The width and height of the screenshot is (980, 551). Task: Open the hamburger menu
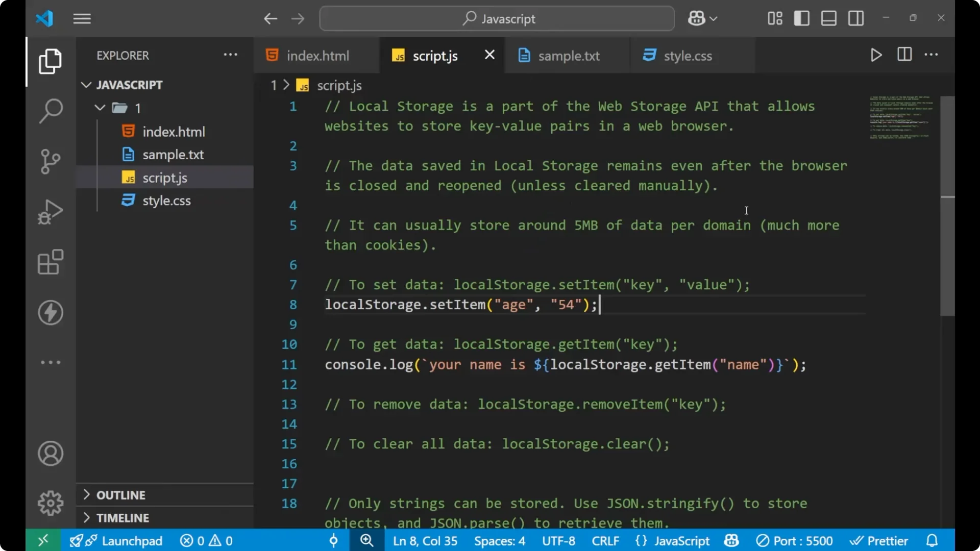tap(82, 18)
